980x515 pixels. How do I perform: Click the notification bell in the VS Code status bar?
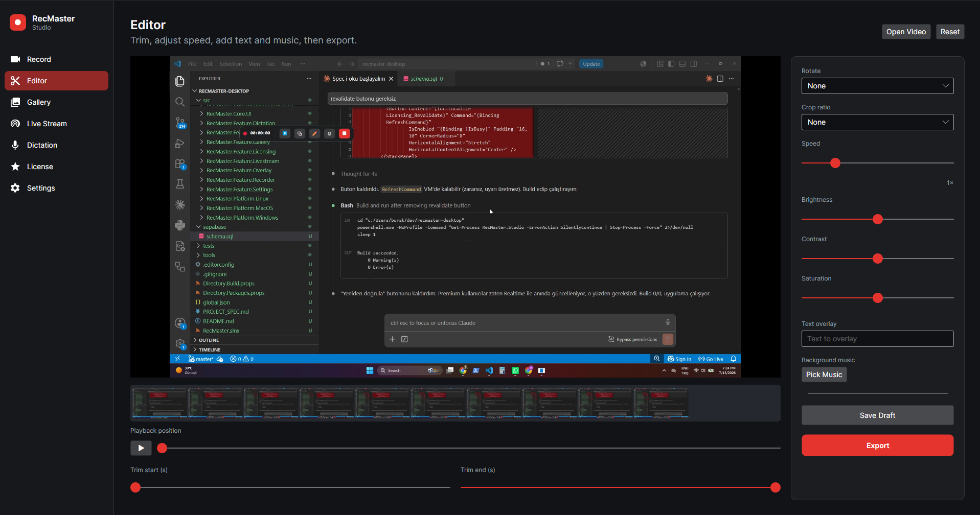coord(734,359)
